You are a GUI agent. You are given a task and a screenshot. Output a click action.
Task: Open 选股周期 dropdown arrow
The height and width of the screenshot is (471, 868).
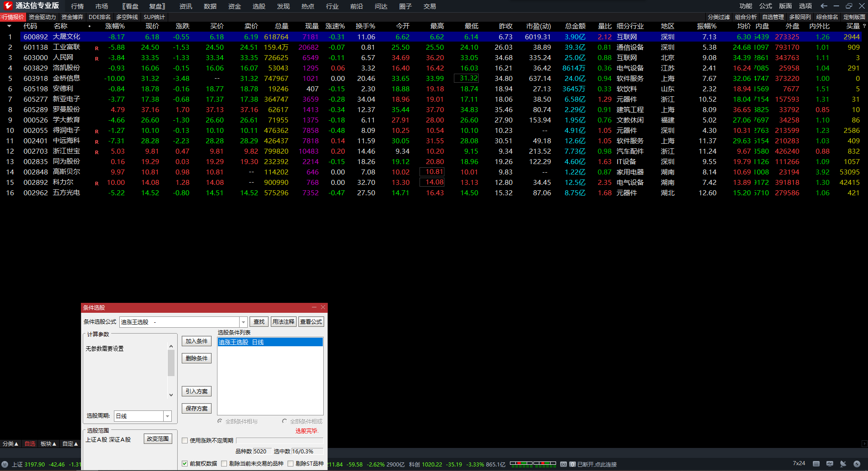click(x=167, y=416)
